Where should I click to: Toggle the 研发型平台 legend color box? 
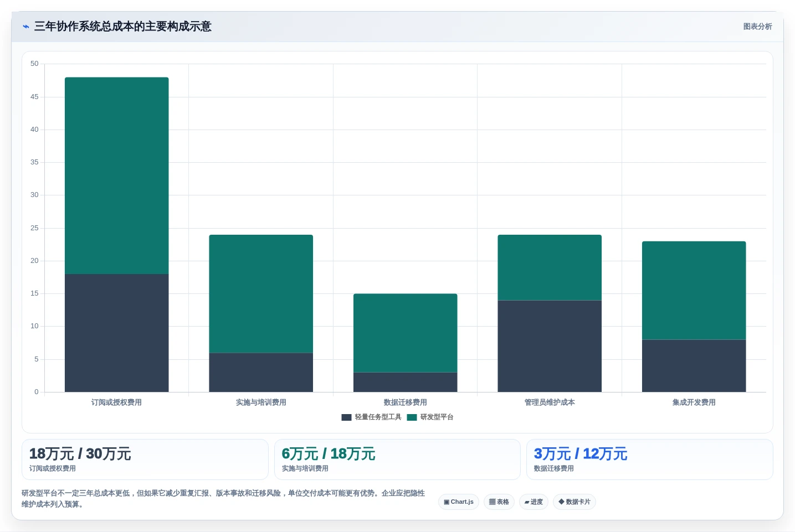(x=412, y=417)
